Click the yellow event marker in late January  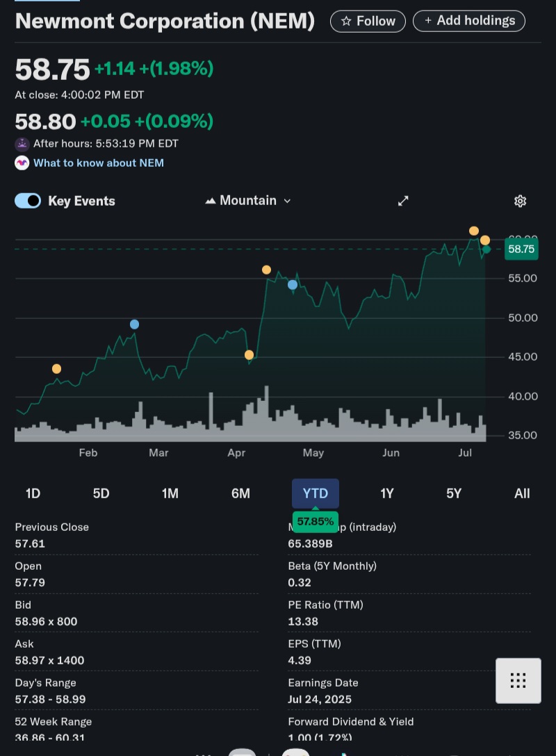[x=56, y=369]
